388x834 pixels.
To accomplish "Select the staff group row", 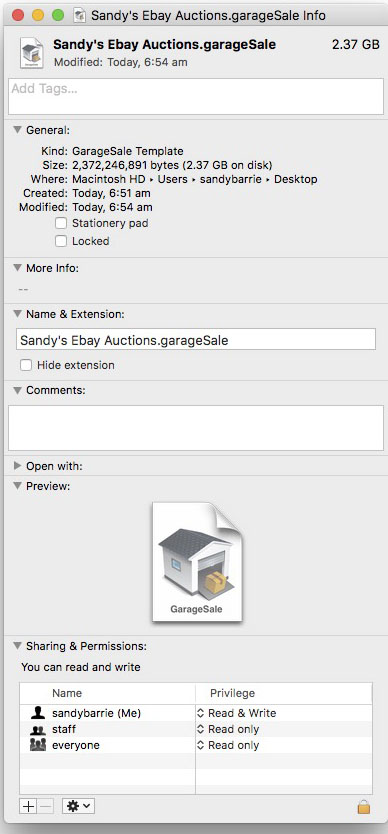I will coord(196,729).
